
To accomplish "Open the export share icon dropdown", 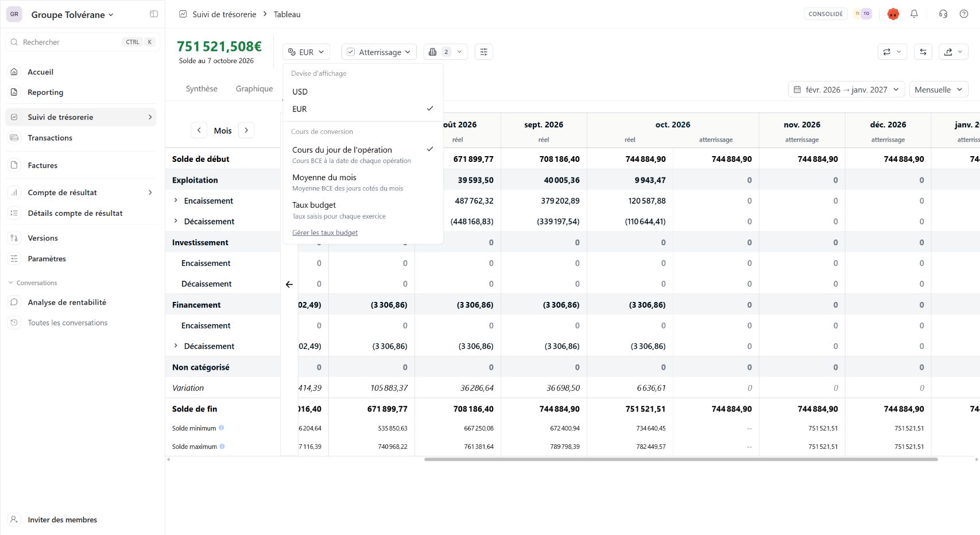I will 954,52.
